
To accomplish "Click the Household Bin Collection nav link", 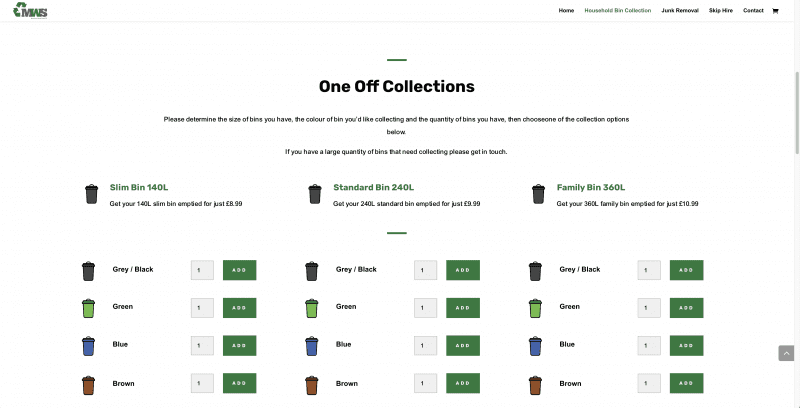I will coord(618,11).
